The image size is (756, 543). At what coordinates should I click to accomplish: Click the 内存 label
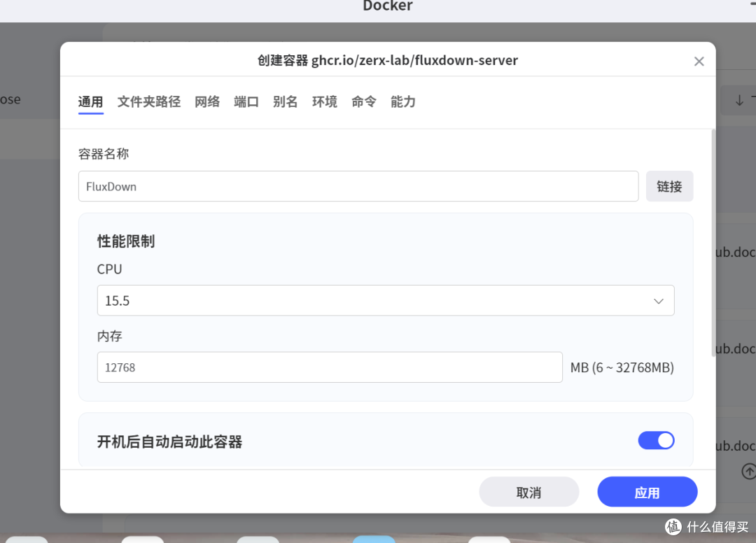(109, 336)
